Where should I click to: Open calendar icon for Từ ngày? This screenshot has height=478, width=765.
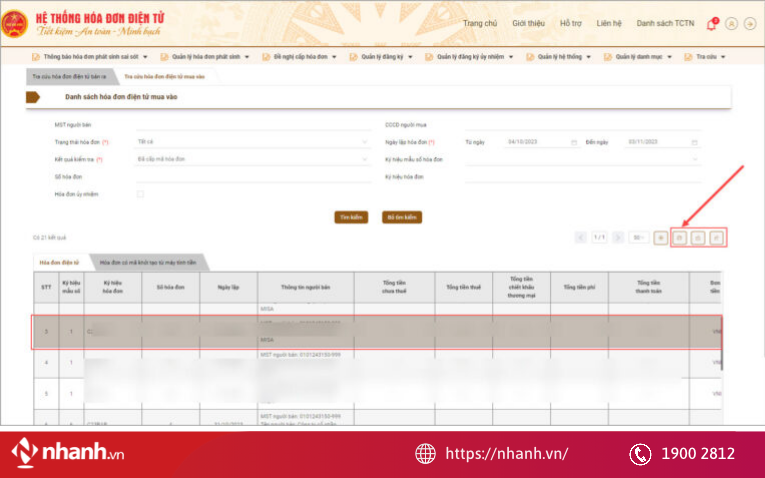tap(574, 142)
